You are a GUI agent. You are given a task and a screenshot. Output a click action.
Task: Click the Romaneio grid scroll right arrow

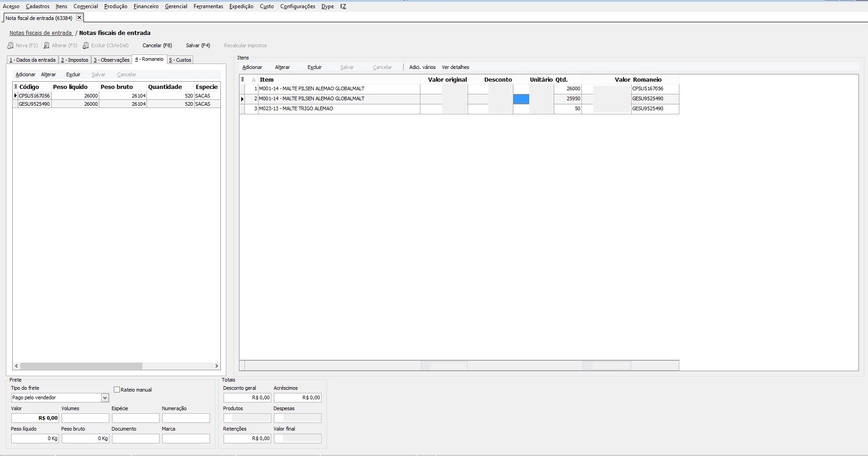click(216, 366)
